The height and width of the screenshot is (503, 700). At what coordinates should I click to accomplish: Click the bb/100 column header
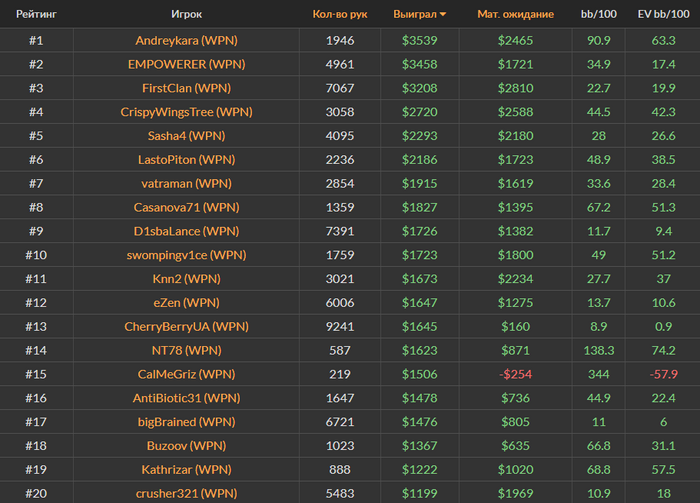598,14
